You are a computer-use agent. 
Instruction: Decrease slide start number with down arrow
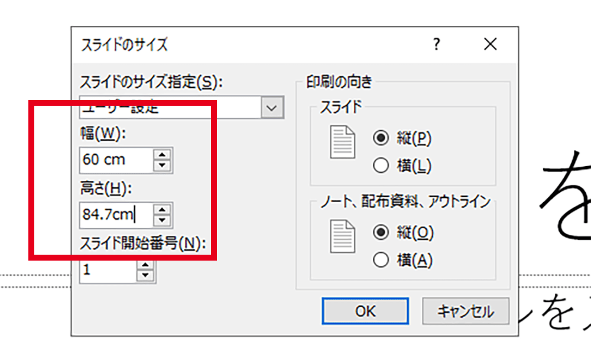pos(145,275)
